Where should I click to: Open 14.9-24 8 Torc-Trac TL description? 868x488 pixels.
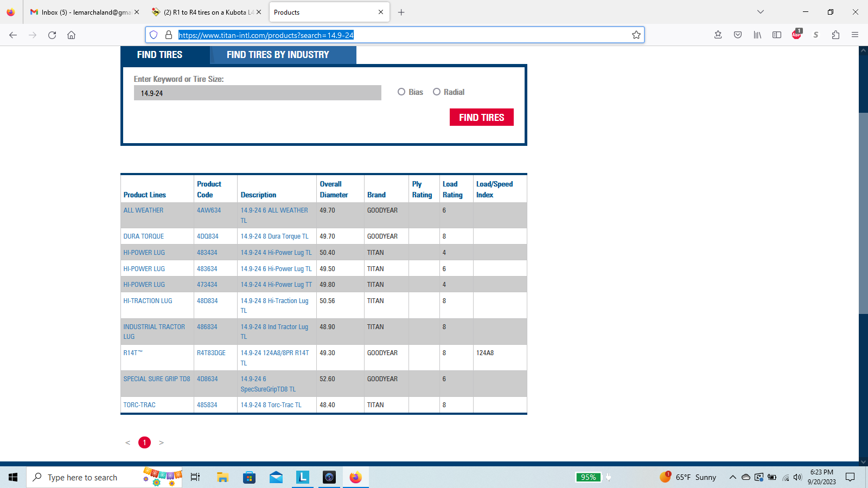pyautogui.click(x=271, y=405)
